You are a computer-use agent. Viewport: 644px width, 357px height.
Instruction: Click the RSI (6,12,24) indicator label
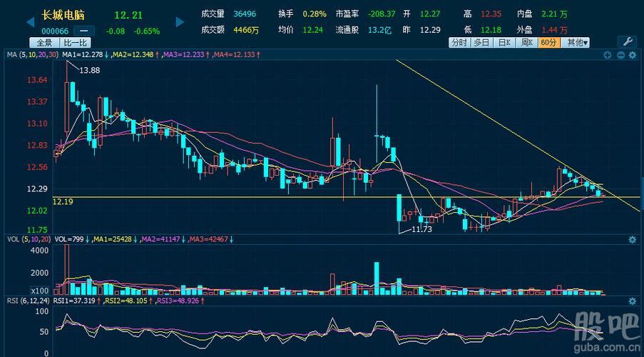(x=29, y=301)
